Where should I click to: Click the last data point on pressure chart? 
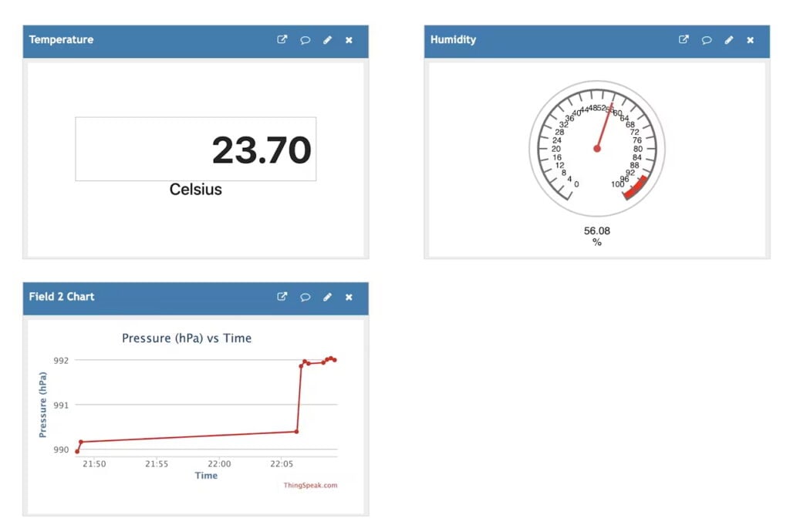pos(335,360)
